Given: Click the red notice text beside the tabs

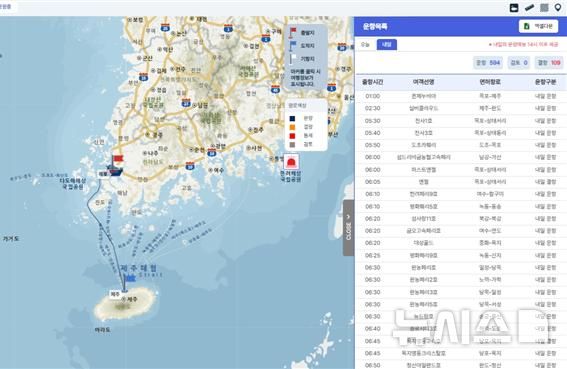Looking at the screenshot, I should click(523, 44).
